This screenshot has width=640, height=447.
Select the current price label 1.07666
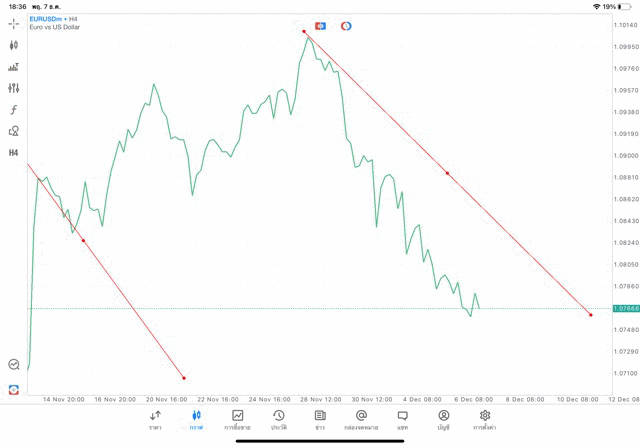tap(626, 309)
